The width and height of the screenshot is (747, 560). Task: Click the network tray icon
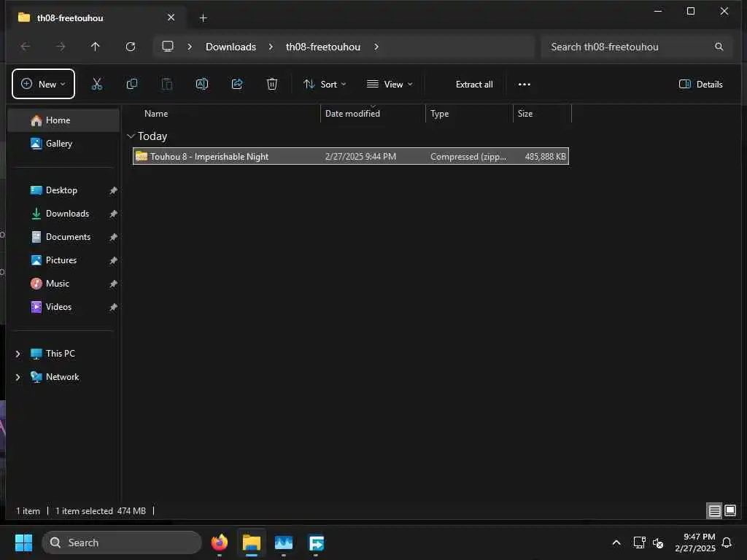pyautogui.click(x=639, y=542)
